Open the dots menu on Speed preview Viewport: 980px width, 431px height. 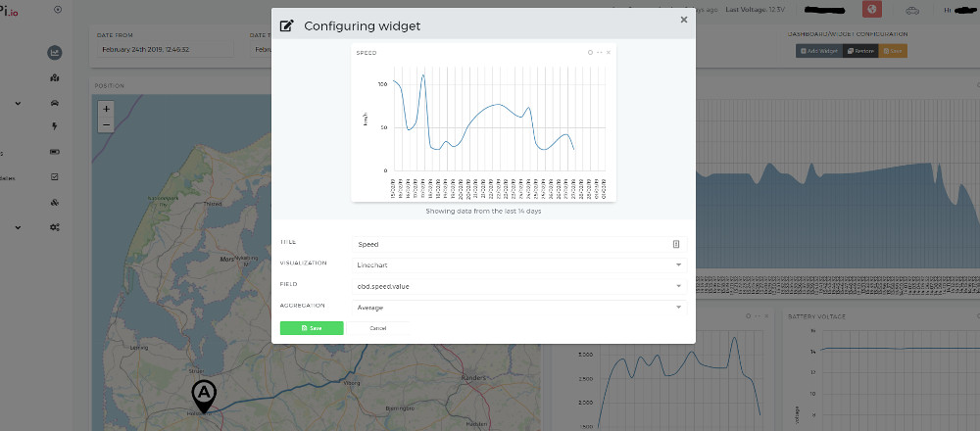600,53
